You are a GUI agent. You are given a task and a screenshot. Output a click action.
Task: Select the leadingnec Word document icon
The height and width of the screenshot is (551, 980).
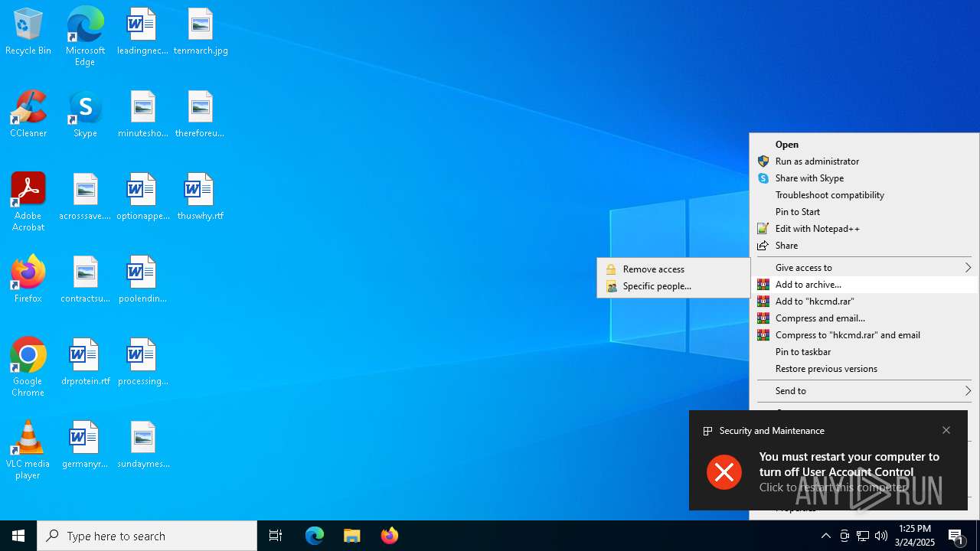point(142,32)
